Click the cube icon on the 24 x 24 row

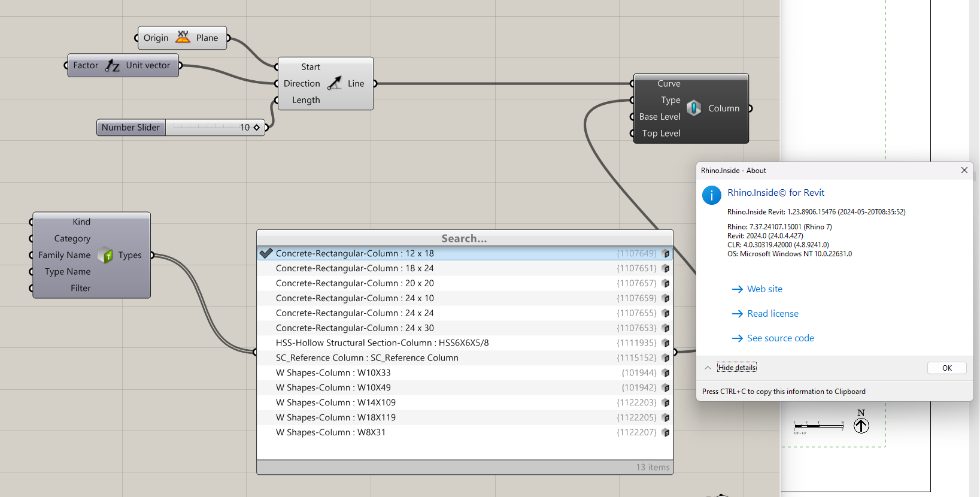pyautogui.click(x=665, y=313)
